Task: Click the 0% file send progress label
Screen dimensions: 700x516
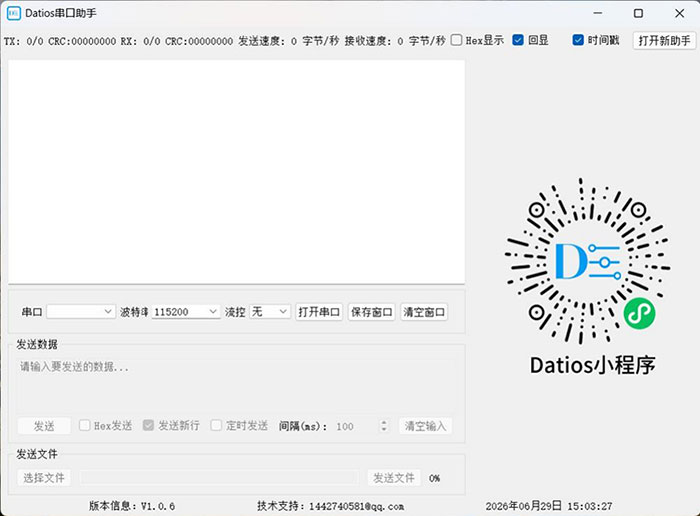Action: click(x=434, y=478)
